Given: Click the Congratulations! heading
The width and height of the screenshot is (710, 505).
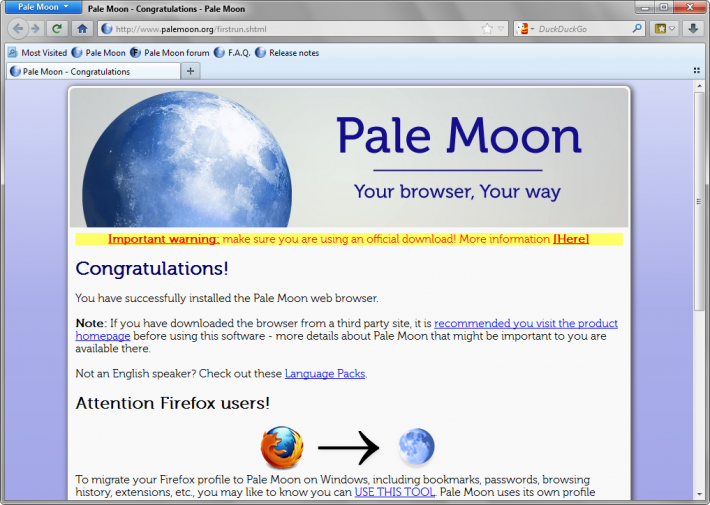Looking at the screenshot, I should 152,269.
